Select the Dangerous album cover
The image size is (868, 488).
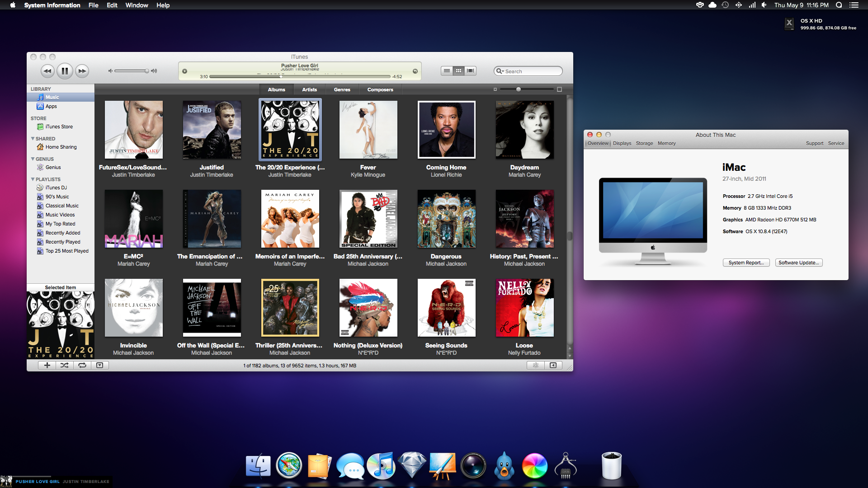(446, 219)
